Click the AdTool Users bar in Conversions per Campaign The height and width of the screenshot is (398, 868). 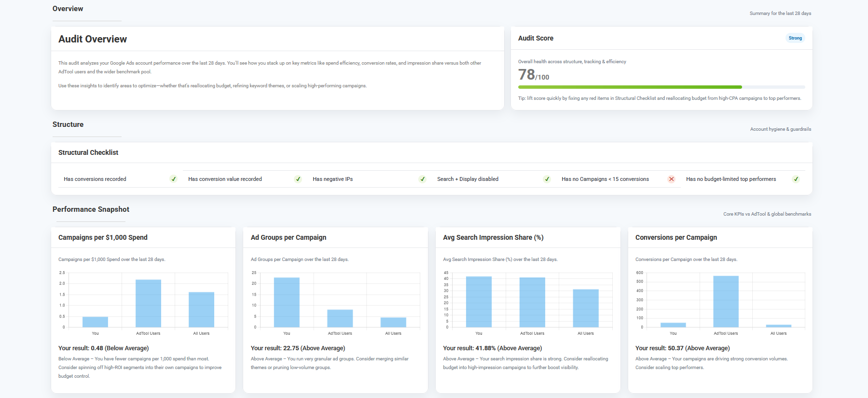(x=726, y=302)
